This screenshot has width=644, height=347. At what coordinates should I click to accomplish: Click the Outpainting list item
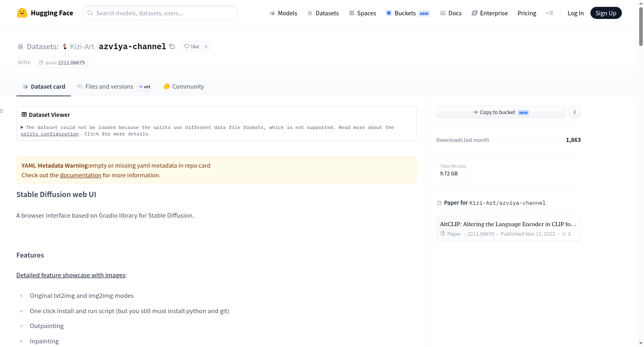click(47, 326)
